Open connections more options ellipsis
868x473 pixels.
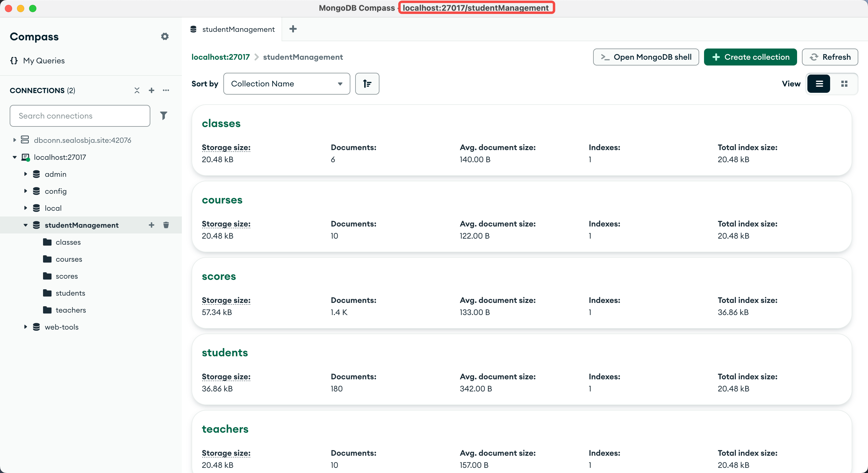(166, 90)
